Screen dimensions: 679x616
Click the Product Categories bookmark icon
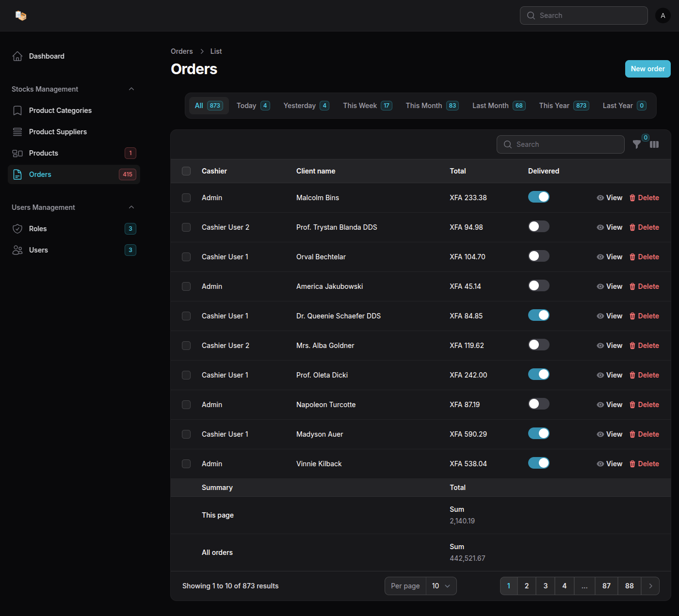(17, 111)
